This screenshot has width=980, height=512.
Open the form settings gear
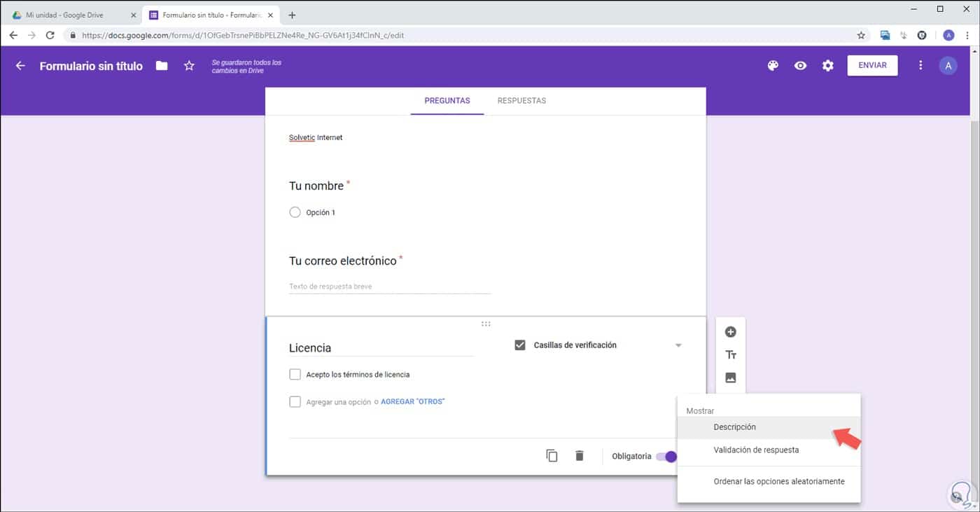click(x=827, y=65)
